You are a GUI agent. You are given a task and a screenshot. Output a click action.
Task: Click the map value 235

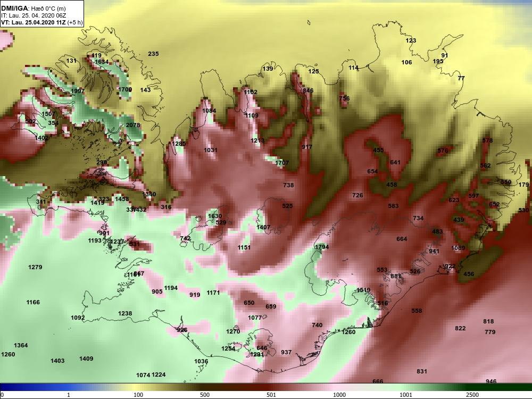click(x=153, y=54)
